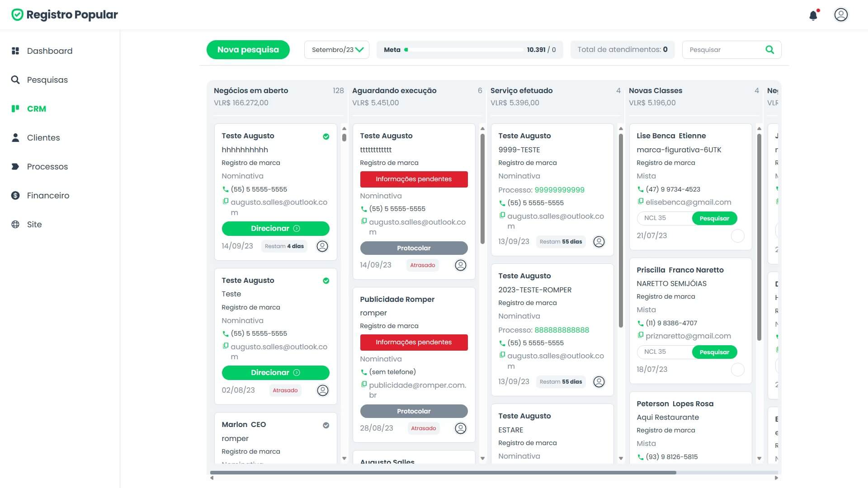
Task: Select CRM in sidebar
Action: click(x=37, y=109)
